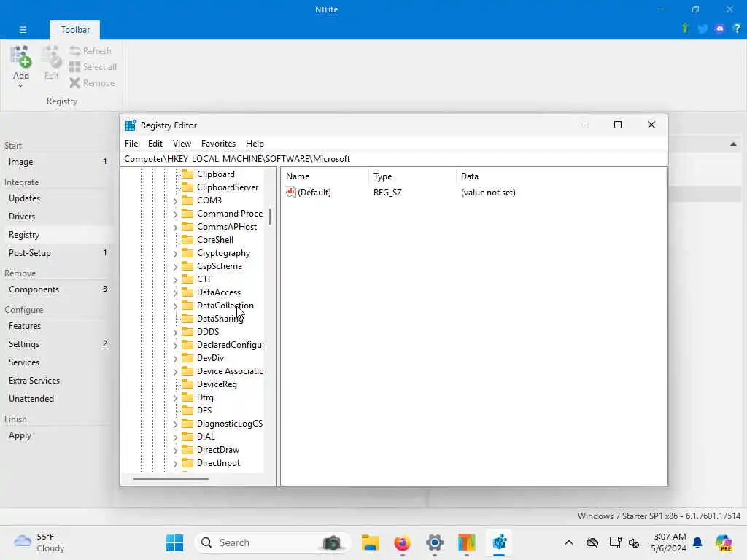This screenshot has width=747, height=560.
Task: Expand the Cryptography key
Action: click(175, 253)
